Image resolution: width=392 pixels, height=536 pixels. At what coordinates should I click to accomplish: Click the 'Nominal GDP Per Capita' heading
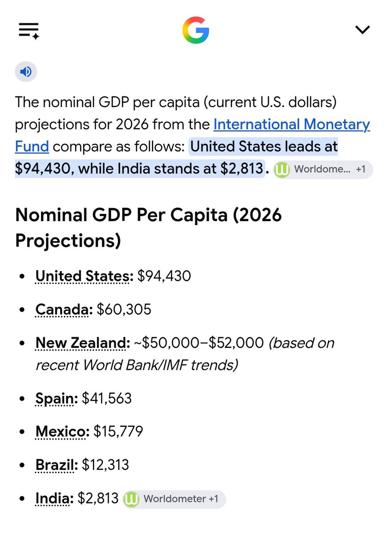148,228
